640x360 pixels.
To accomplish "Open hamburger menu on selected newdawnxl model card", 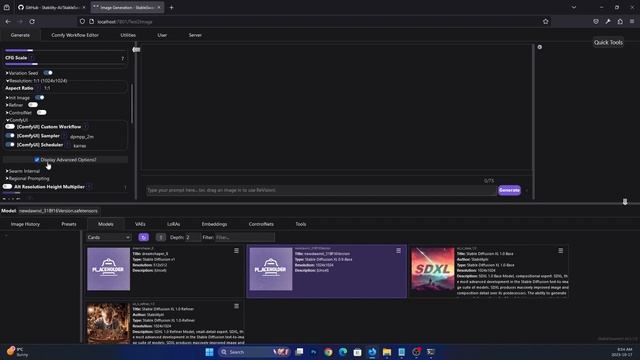I will coord(398,251).
